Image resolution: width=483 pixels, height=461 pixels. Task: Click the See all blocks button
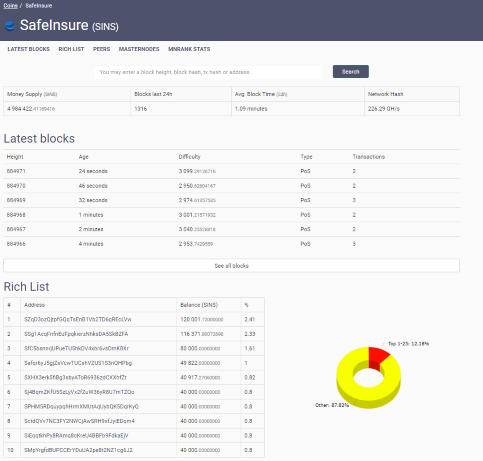coord(232,266)
